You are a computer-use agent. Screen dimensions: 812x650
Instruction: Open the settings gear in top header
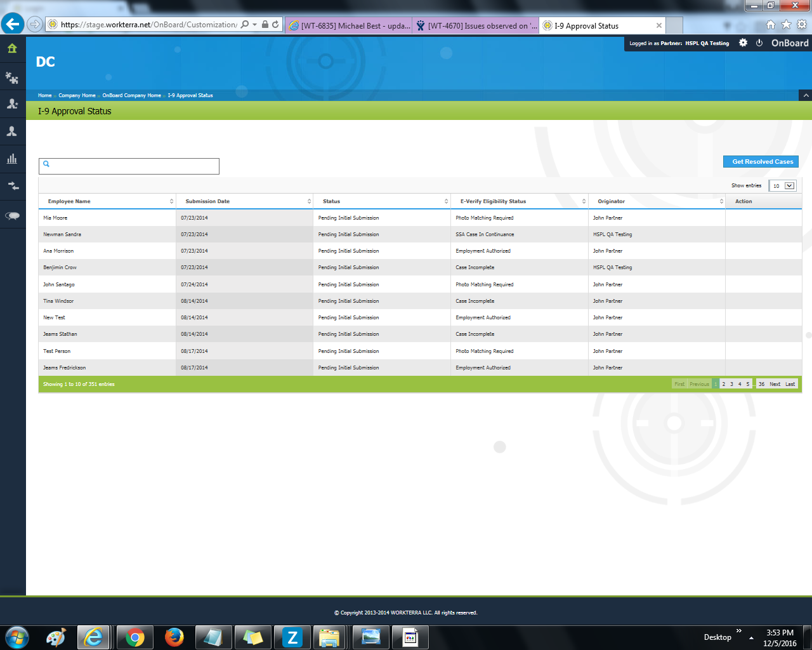click(743, 43)
